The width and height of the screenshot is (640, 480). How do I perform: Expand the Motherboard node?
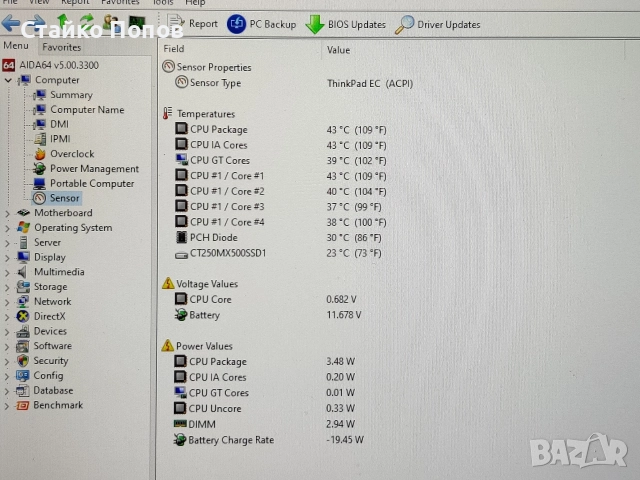coord(7,213)
